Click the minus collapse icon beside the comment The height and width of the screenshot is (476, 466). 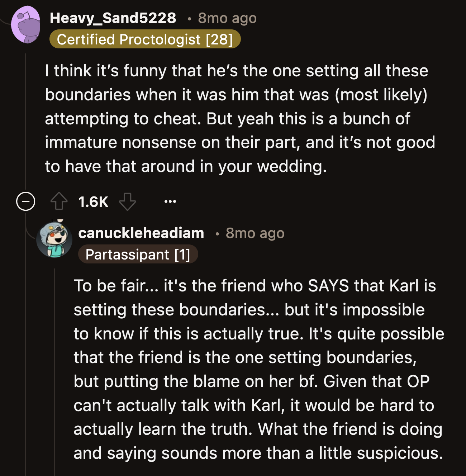point(25,201)
